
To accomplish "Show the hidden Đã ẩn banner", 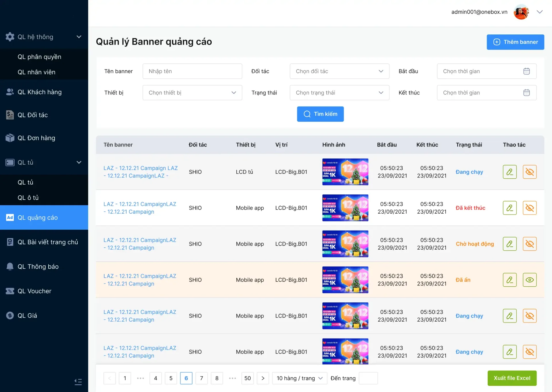I will [x=530, y=280].
